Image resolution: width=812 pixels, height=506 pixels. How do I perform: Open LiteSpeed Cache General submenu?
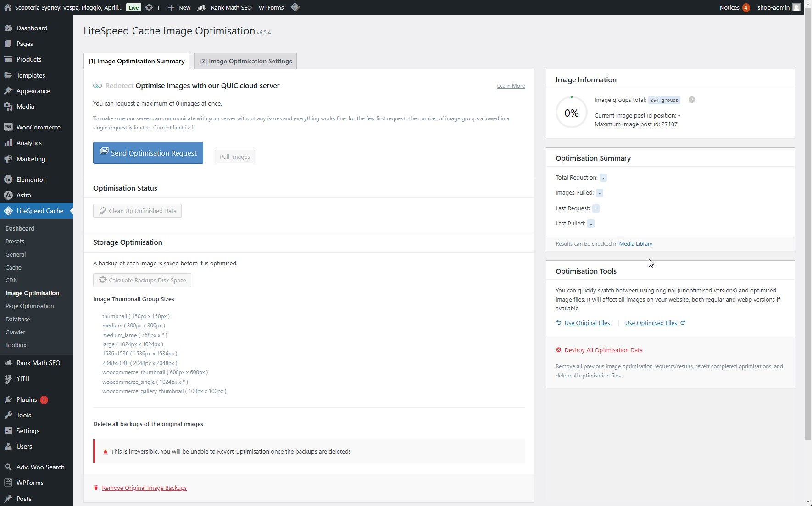tap(16, 254)
